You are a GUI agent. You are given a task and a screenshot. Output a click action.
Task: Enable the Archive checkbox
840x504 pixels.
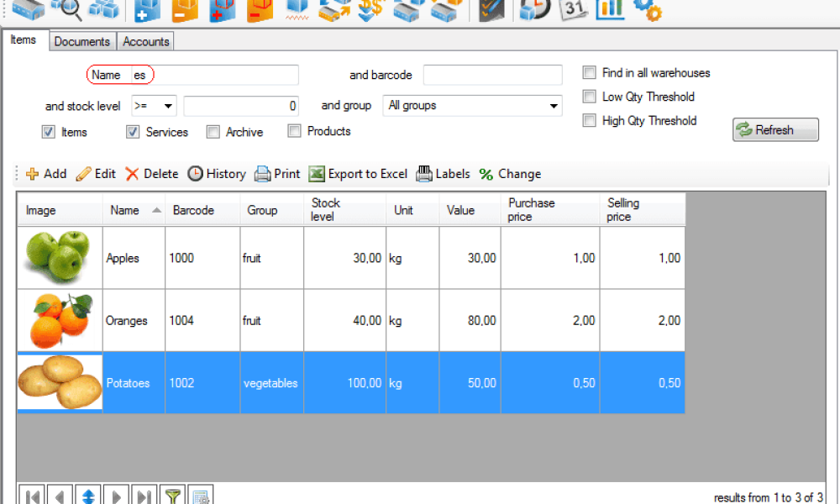pyautogui.click(x=213, y=132)
